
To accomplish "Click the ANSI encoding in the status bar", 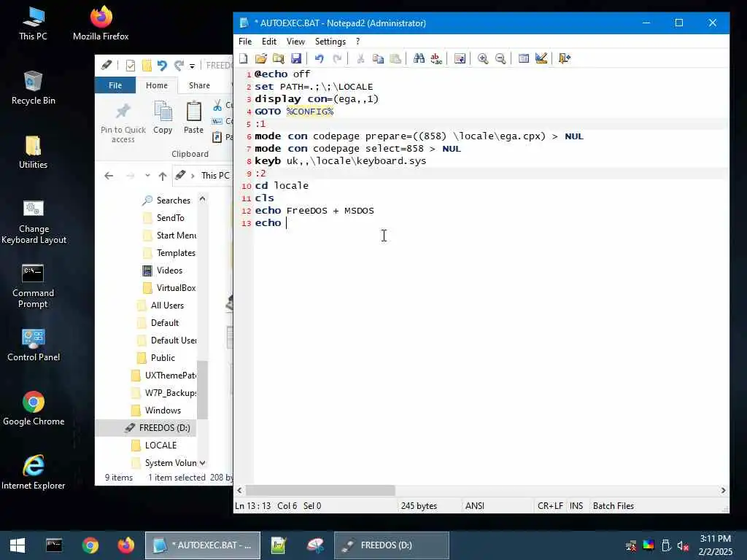I will coord(474,506).
